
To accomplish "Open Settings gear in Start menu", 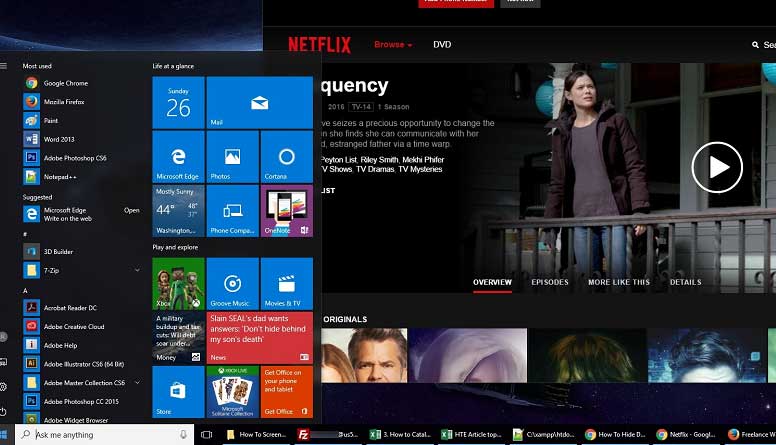I will [3, 387].
